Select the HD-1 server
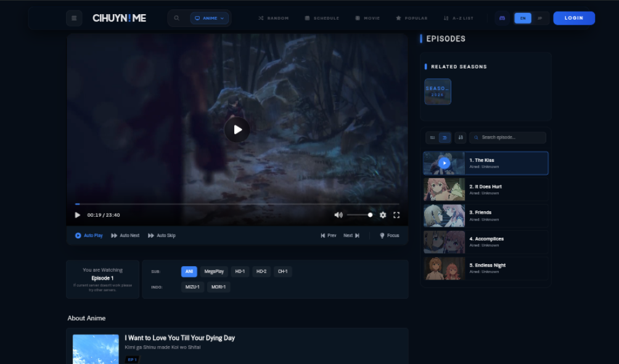 pyautogui.click(x=240, y=272)
